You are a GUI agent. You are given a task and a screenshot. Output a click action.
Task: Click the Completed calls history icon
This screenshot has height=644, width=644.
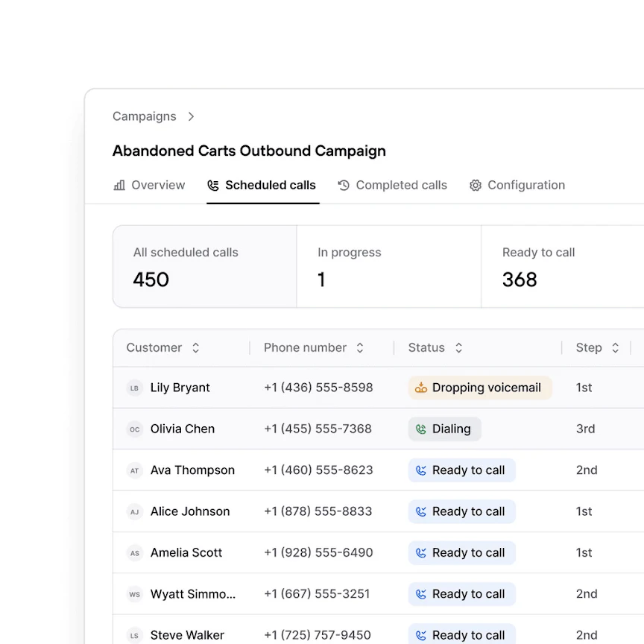pos(344,186)
